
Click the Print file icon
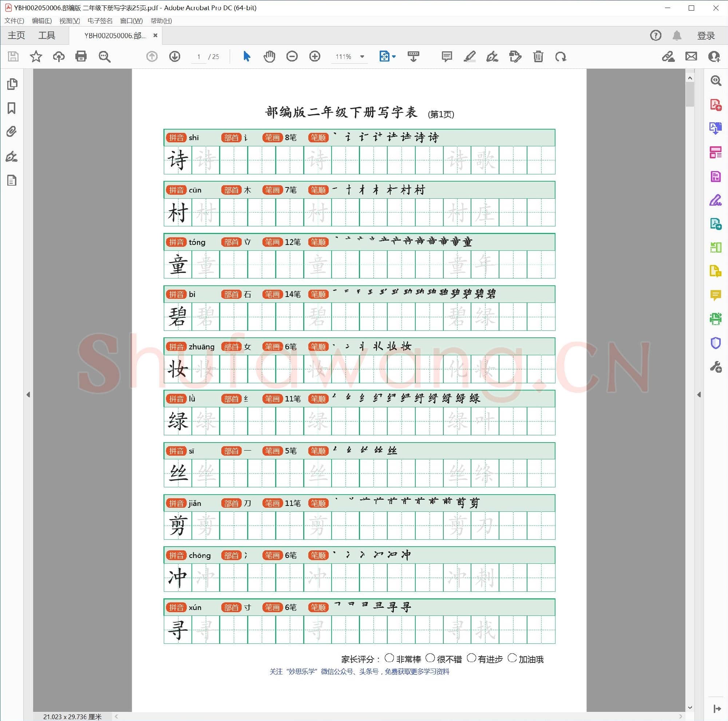[81, 56]
